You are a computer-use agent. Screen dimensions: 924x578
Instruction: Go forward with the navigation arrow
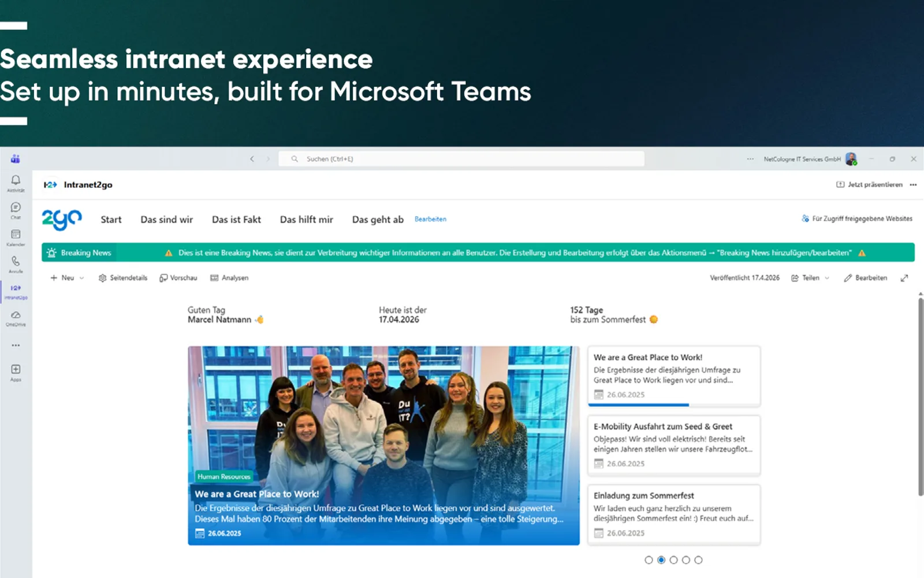click(x=268, y=159)
